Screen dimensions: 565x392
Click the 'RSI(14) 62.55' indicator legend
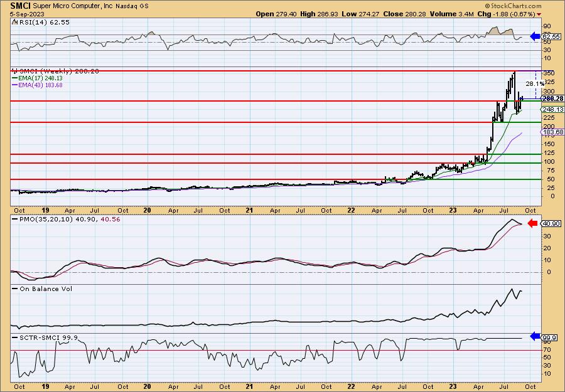pos(41,22)
